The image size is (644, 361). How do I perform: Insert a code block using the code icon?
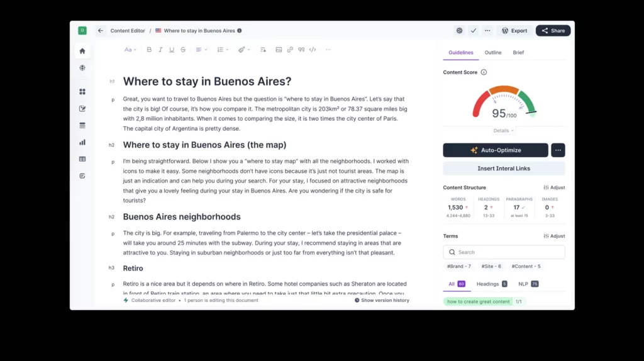(x=313, y=50)
